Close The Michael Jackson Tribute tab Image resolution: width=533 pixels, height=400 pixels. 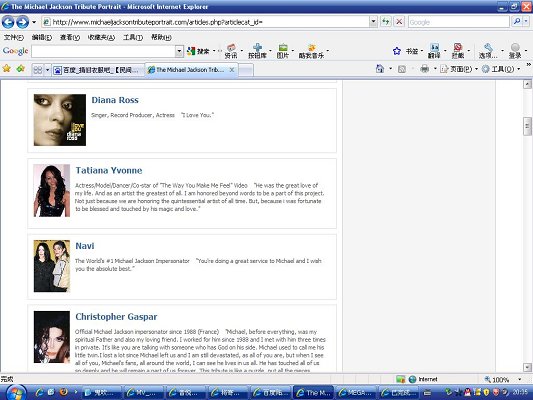click(232, 70)
